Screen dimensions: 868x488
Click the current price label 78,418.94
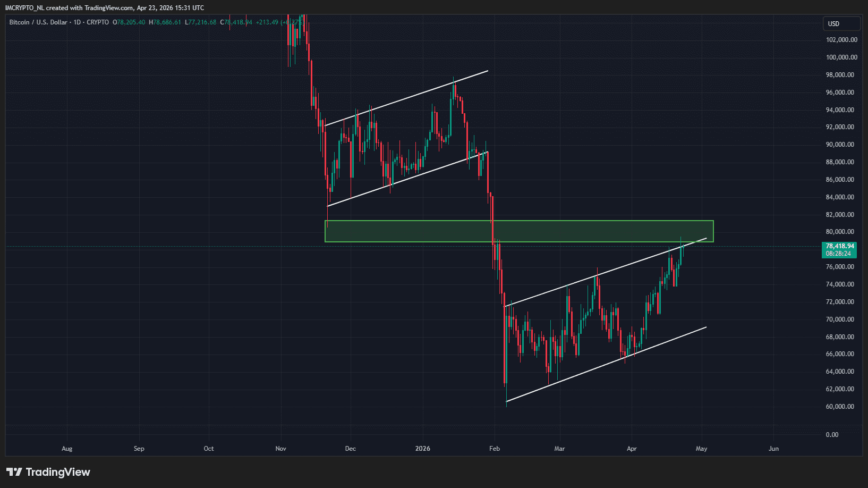pos(840,246)
